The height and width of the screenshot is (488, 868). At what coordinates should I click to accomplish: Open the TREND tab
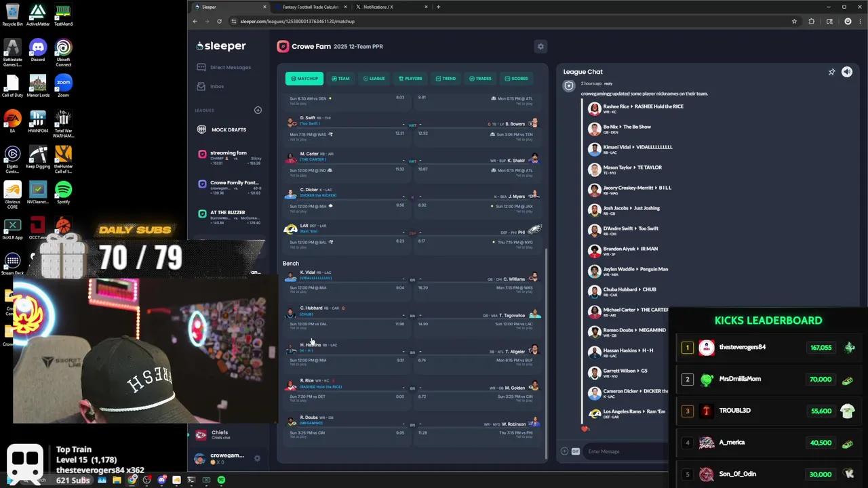click(x=446, y=79)
